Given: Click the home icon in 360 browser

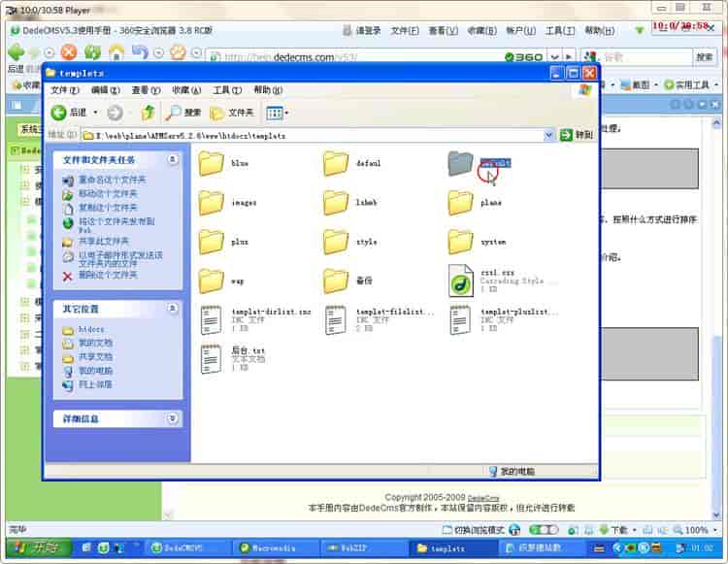Looking at the screenshot, I should [117, 52].
